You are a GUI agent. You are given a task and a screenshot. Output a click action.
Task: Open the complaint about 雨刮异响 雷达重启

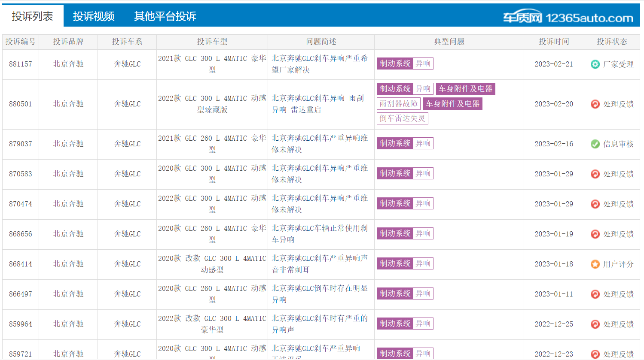tap(317, 104)
